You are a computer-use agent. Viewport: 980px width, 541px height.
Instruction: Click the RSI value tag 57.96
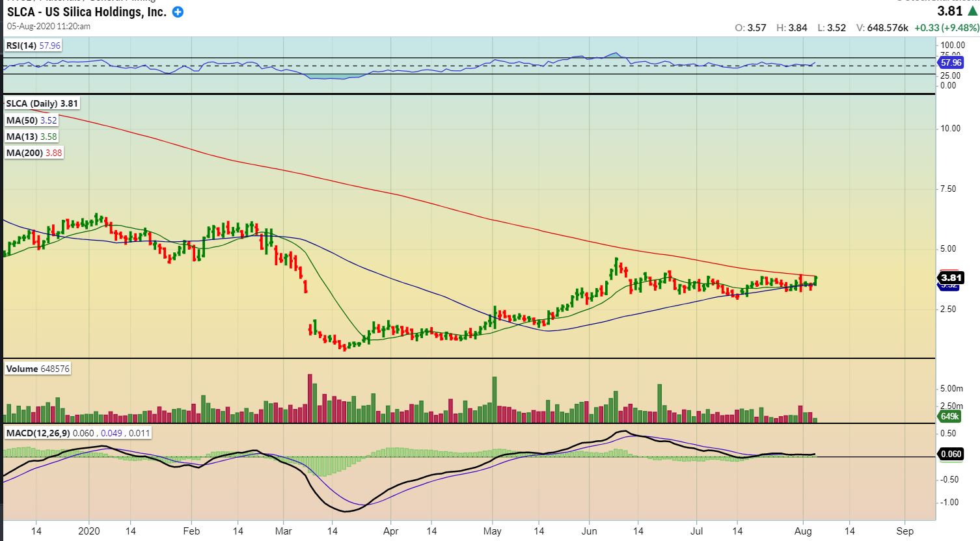click(x=951, y=63)
